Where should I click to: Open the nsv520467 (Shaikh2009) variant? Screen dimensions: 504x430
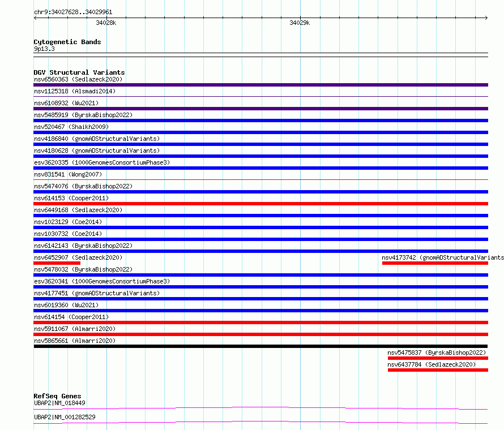pos(71,127)
